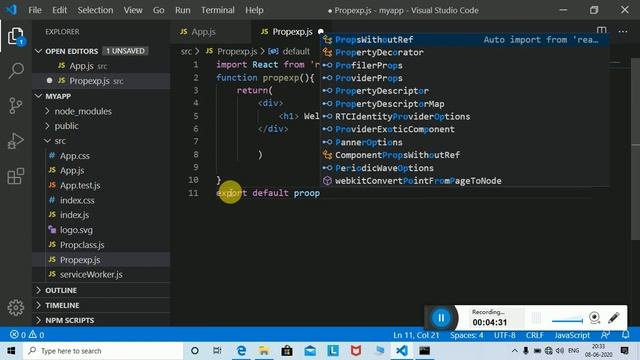Select the Propexp.js editor tab
The height and width of the screenshot is (360, 640).
pyautogui.click(x=292, y=31)
